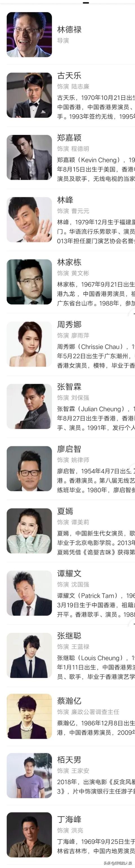
Task: Tap 廖启智's thumbnail with glasses
Action: [x=29, y=469]
